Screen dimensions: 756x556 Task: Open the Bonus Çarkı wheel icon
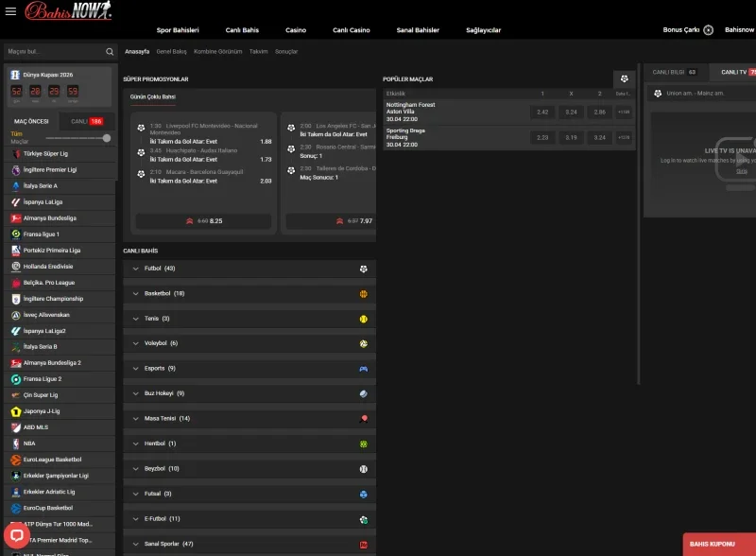[x=708, y=30]
